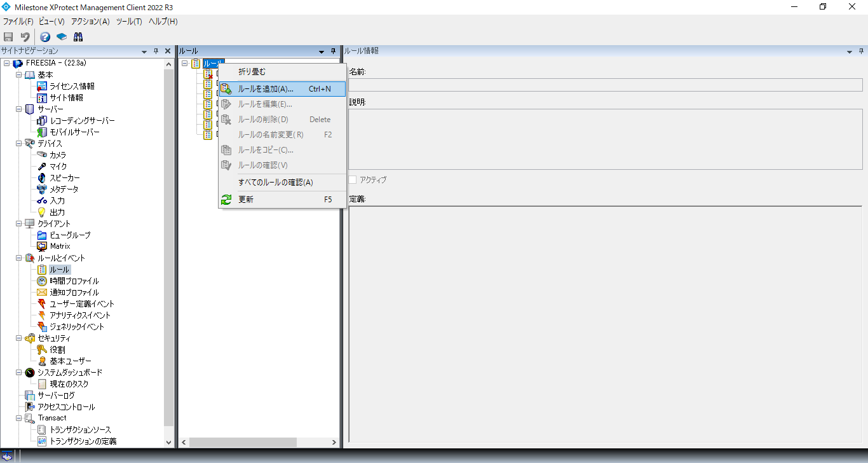This screenshot has width=868, height=463.
Task: Select ユーザー定義イベント node
Action: (82, 304)
